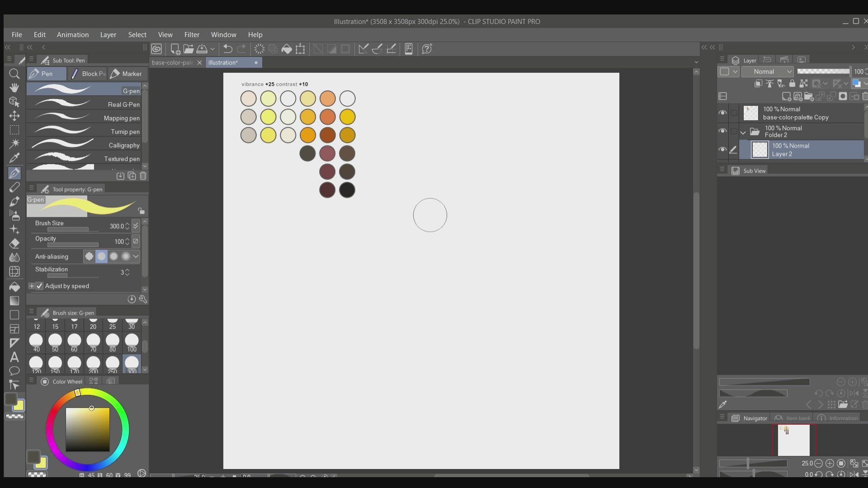The height and width of the screenshot is (488, 868).
Task: Open the Filter menu
Action: 192,34
